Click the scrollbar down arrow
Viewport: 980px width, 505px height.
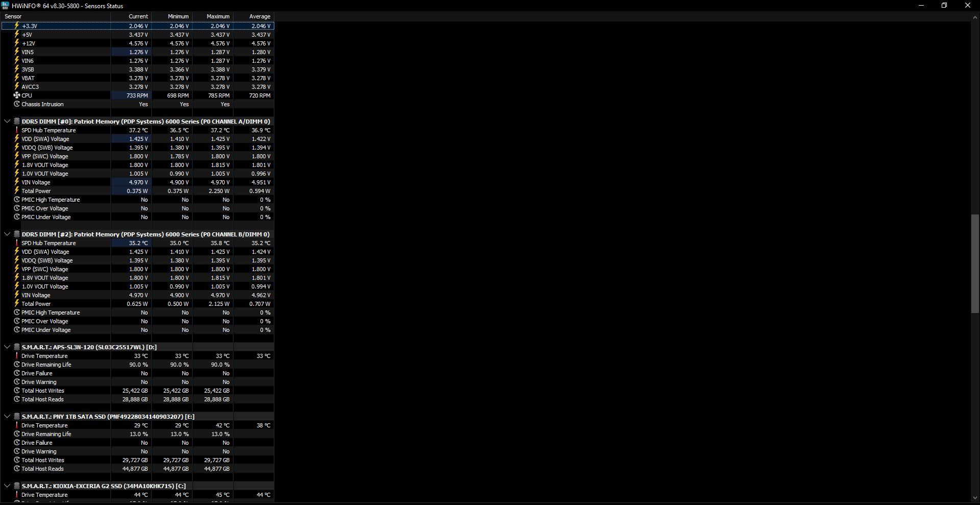(x=975, y=498)
